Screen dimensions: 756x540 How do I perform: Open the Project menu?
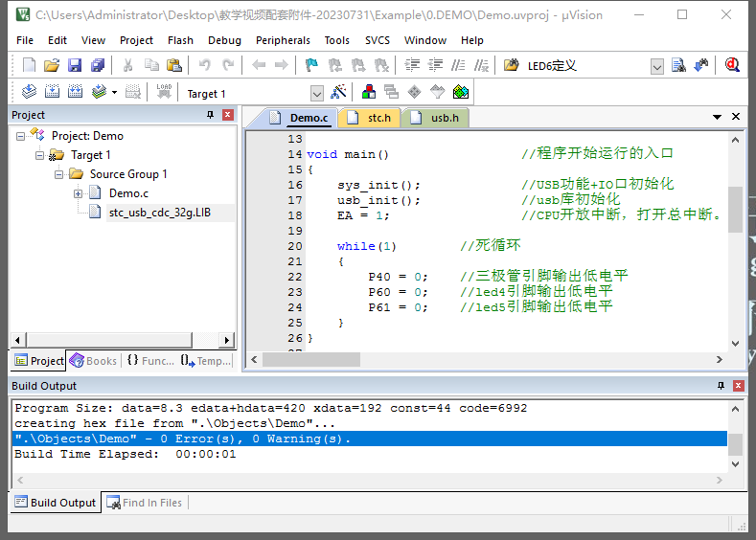pyautogui.click(x=136, y=40)
